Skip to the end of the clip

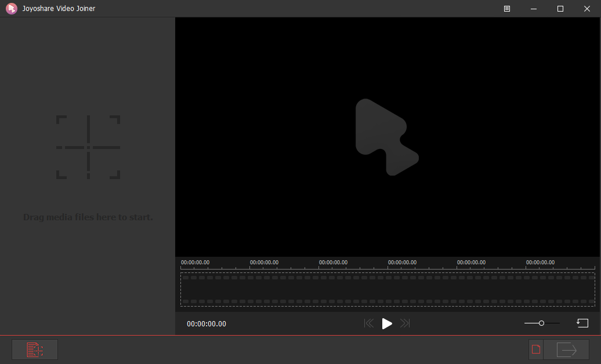[x=405, y=323]
